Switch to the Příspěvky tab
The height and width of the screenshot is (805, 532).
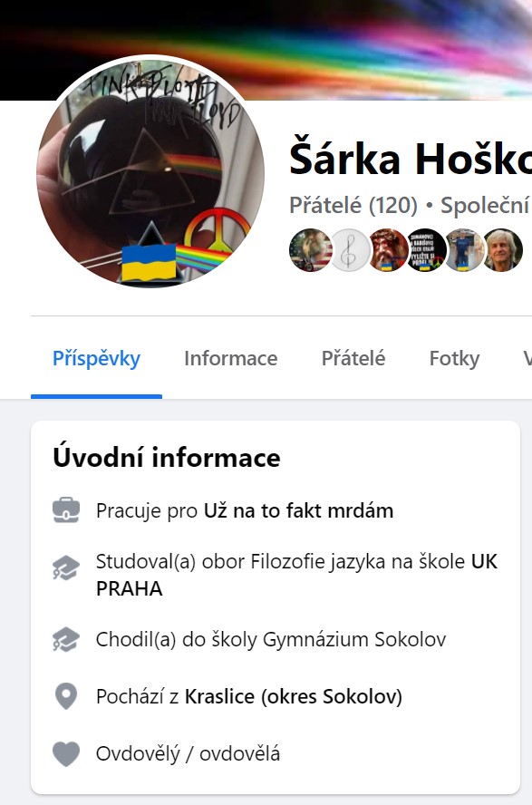(x=96, y=358)
